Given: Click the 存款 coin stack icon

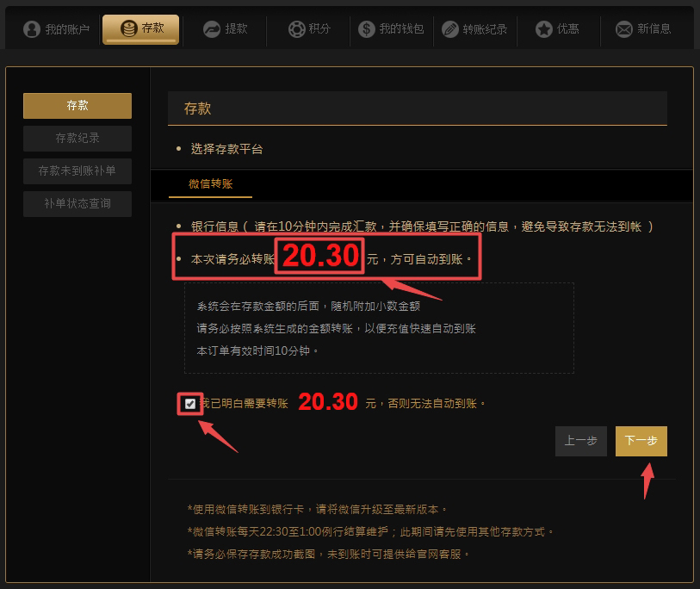Looking at the screenshot, I should click(128, 28).
